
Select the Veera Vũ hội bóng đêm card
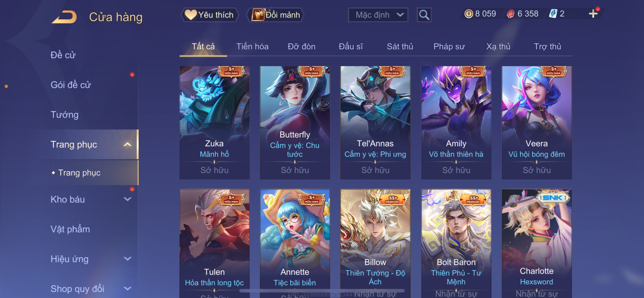(537, 123)
